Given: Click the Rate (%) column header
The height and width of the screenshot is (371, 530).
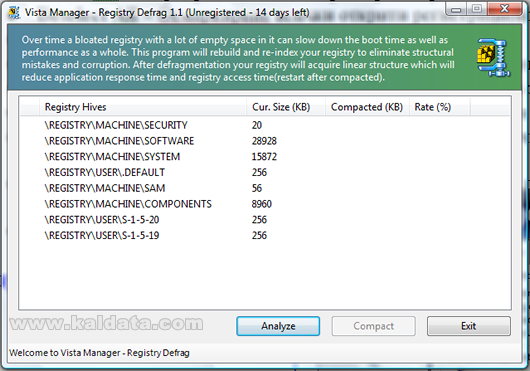Looking at the screenshot, I should click(x=440, y=107).
